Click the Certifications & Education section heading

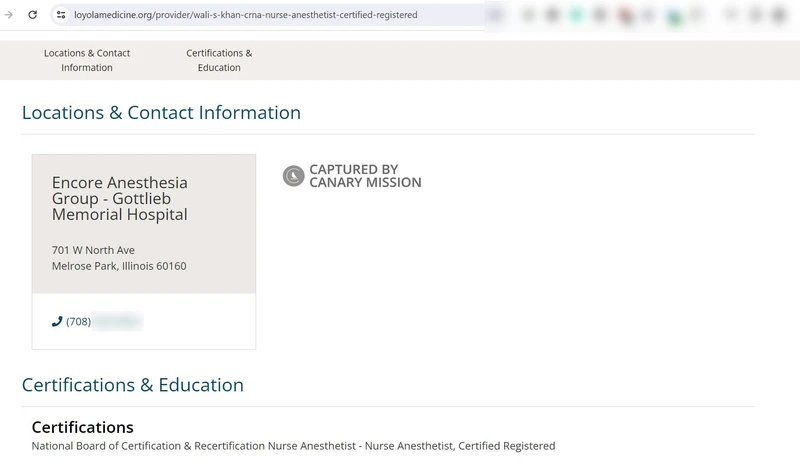(132, 385)
